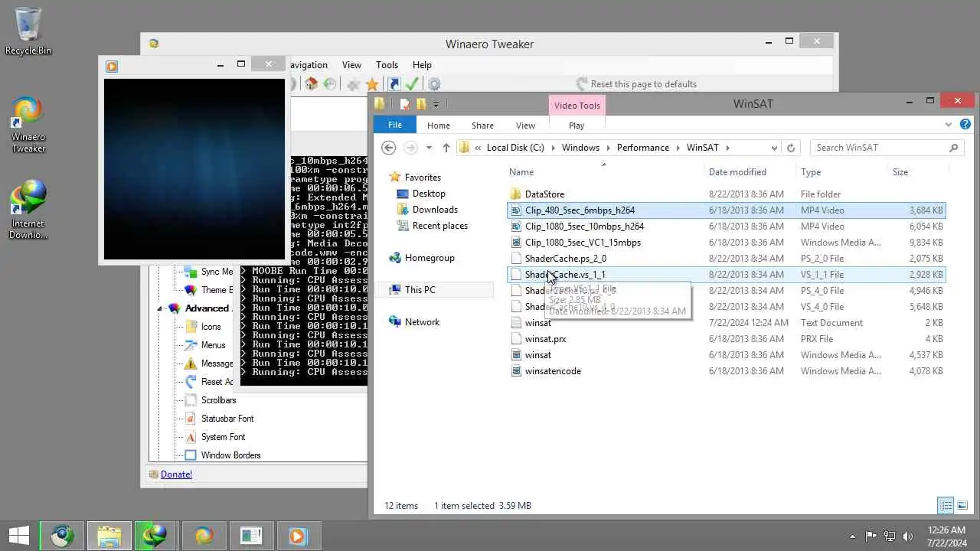Click the volume speaker tray icon

click(x=908, y=536)
